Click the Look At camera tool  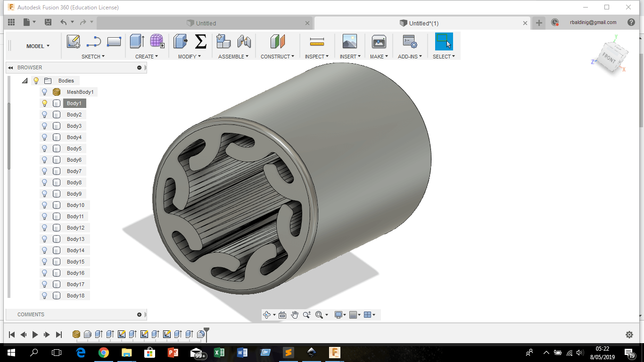(x=282, y=315)
